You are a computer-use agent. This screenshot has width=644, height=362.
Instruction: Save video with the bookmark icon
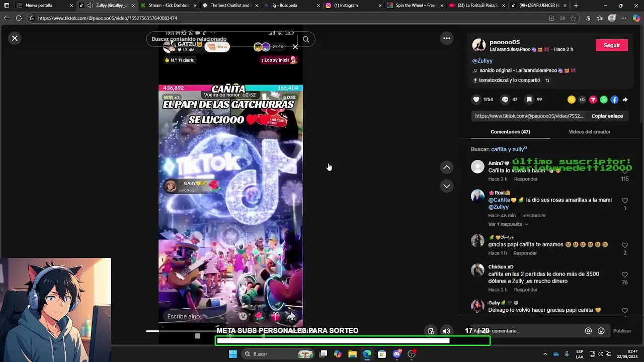point(529,100)
